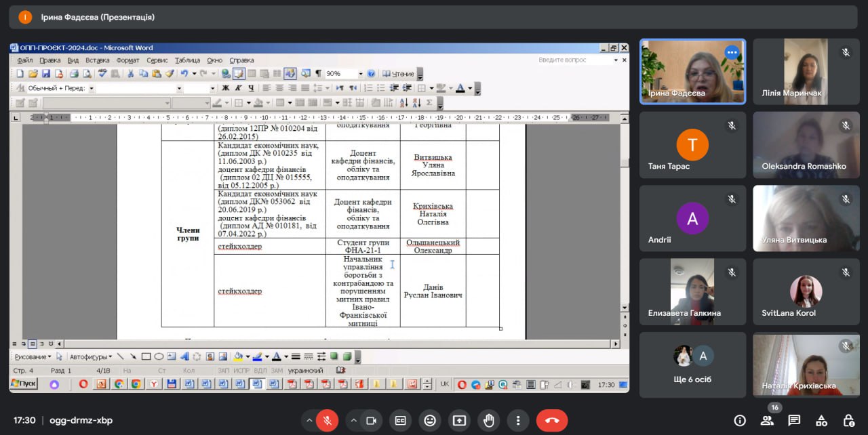Open the Формат menu in Word
This screenshot has width=868, height=435.
tap(127, 60)
